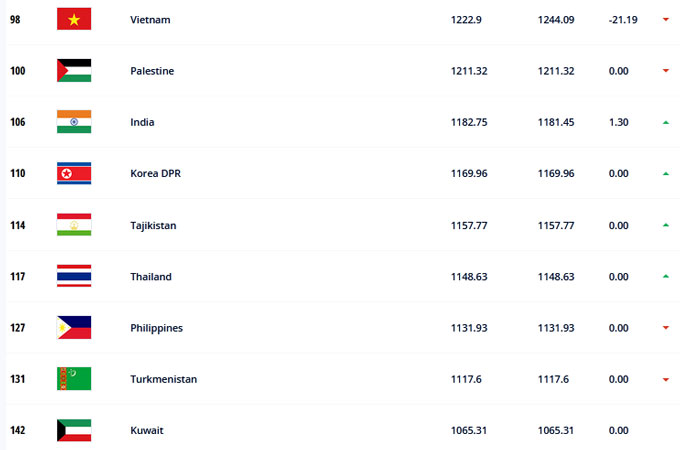Open the Kuwait team link
This screenshot has width=680, height=450.
[147, 430]
